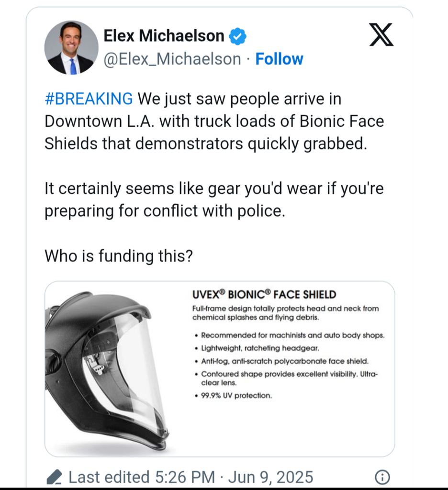
Task: Open the #BREAKING hashtag
Action: pyautogui.click(x=89, y=99)
